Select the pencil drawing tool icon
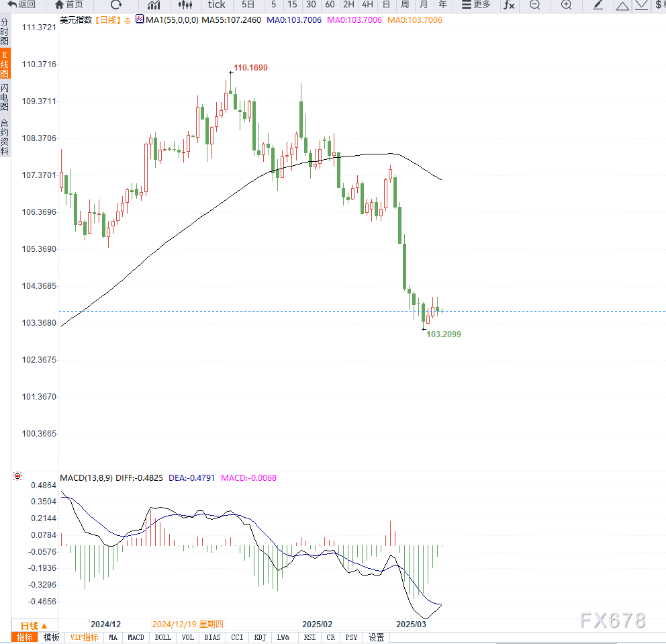The height and width of the screenshot is (644, 666). [x=598, y=5]
